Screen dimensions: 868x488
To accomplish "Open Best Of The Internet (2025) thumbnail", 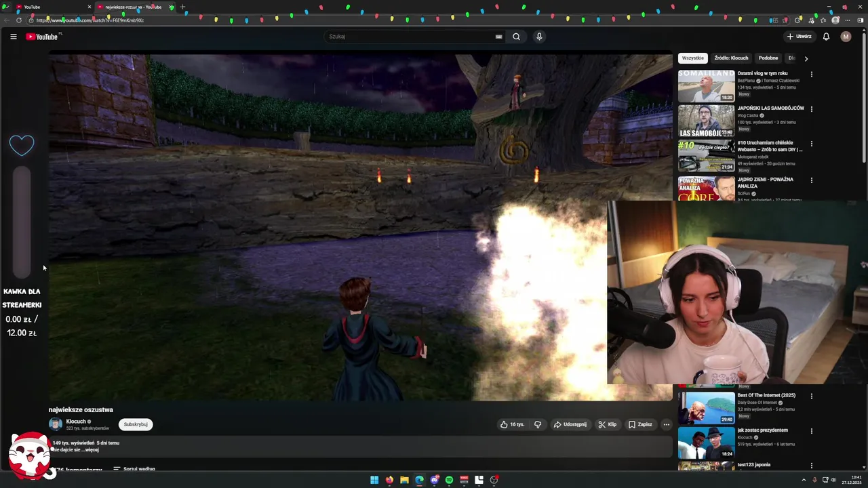I will pos(707,408).
